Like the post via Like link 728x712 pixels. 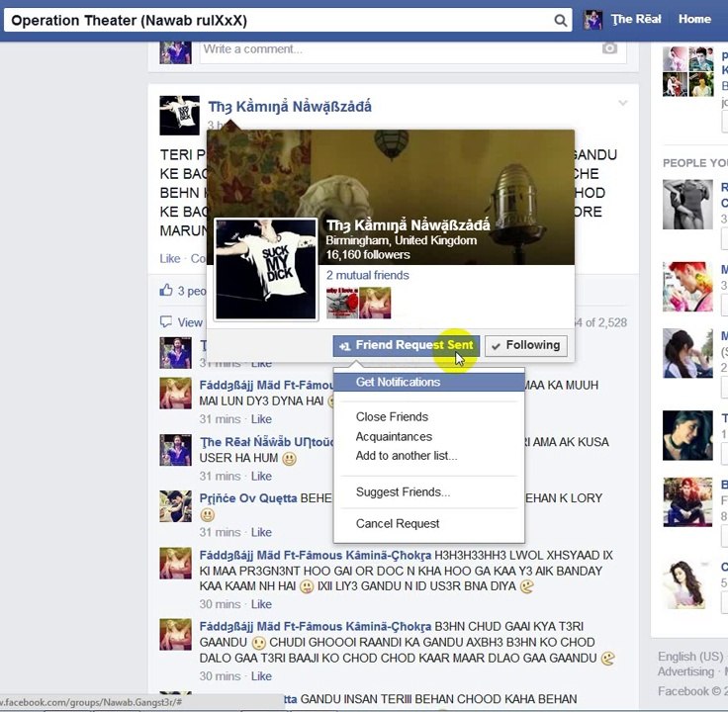170,258
